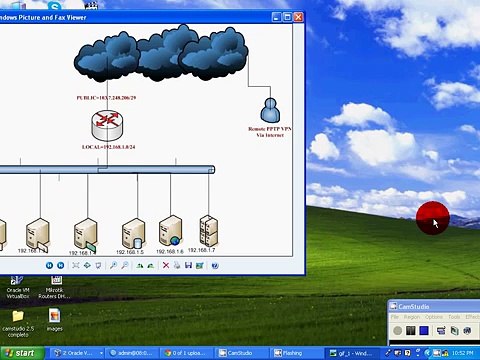This screenshot has width=480, height=360.
Task: Select camstudio 2.5 completo folder
Action: click(x=18, y=324)
